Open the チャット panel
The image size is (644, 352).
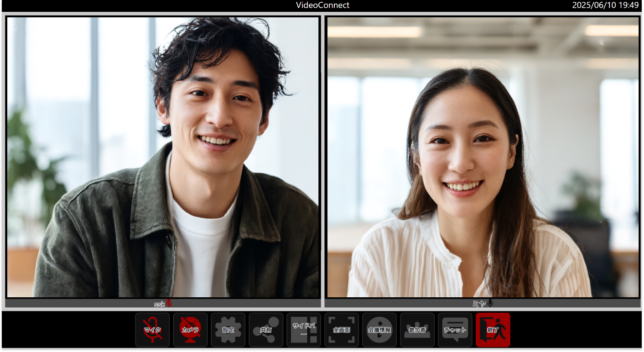(x=455, y=330)
